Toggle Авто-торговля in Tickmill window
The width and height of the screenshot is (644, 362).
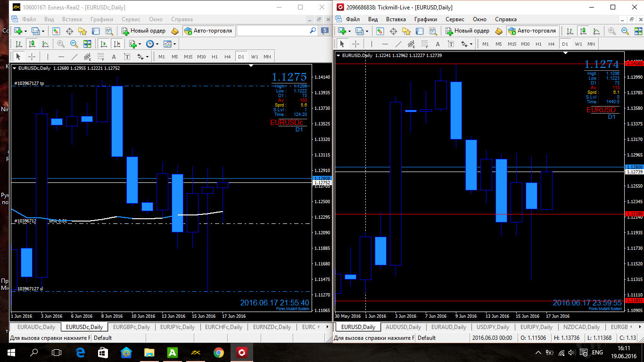[532, 31]
